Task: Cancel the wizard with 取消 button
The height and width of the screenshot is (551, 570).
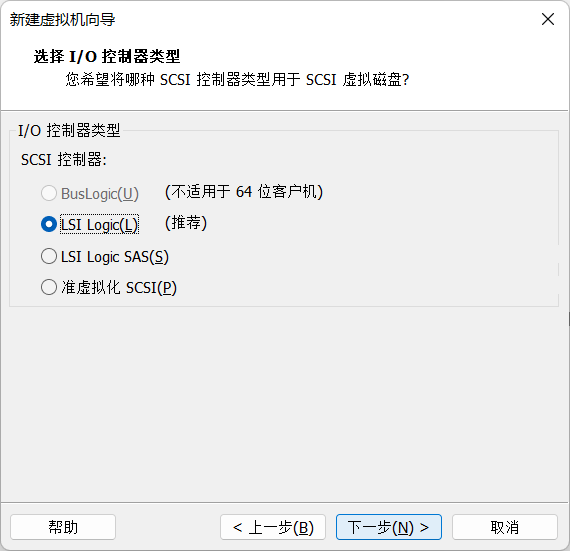Action: (x=505, y=527)
